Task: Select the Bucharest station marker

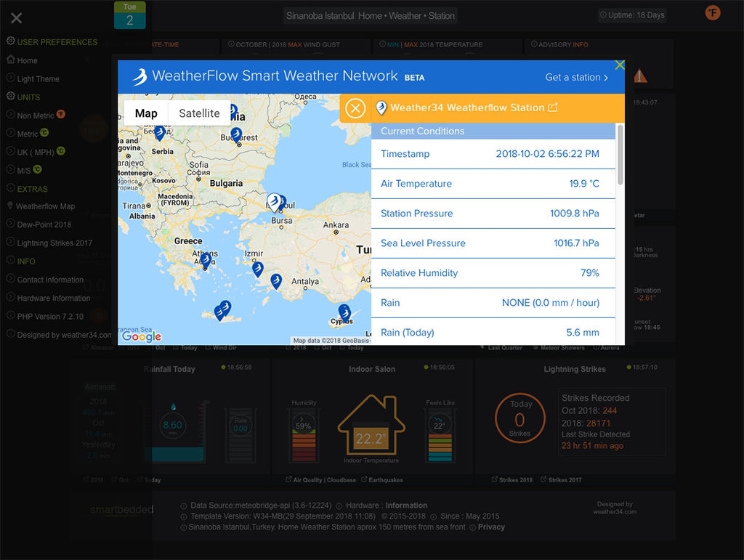Action: point(236,136)
